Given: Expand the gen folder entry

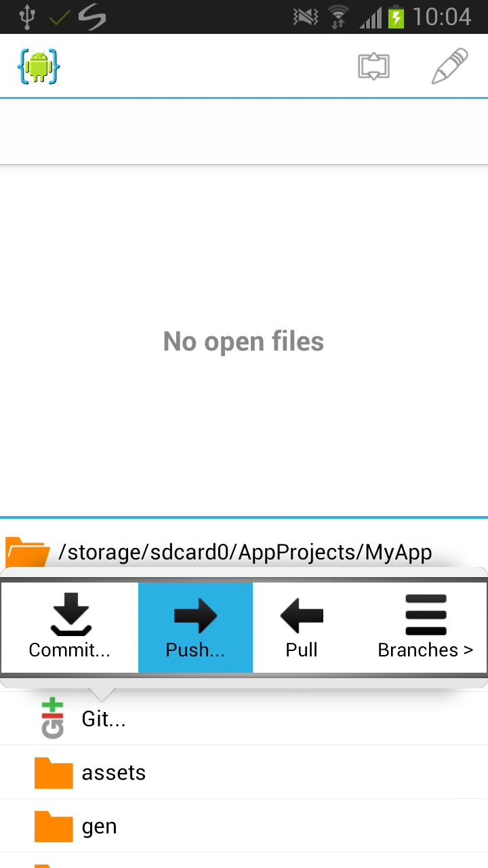Looking at the screenshot, I should tap(244, 826).
